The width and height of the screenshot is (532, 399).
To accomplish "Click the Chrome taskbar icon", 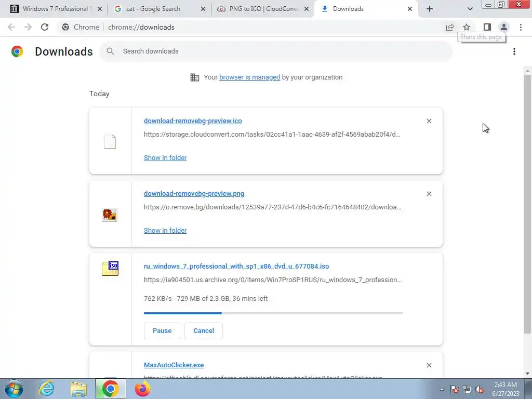I will point(110,389).
